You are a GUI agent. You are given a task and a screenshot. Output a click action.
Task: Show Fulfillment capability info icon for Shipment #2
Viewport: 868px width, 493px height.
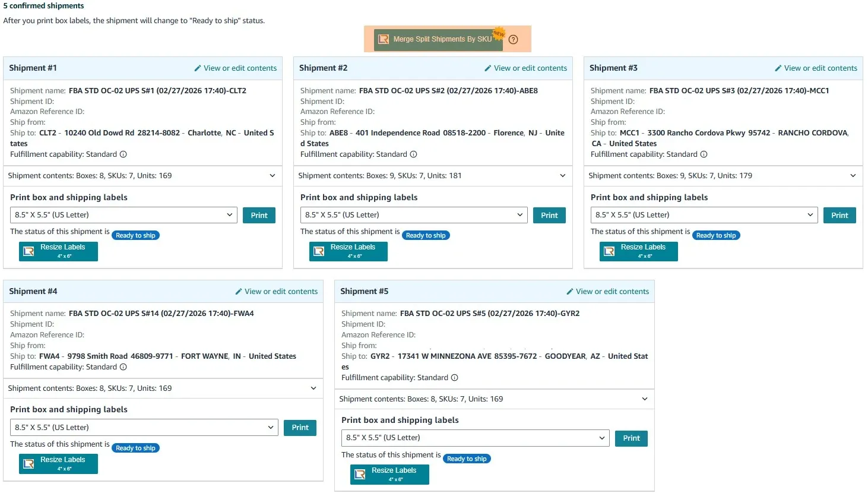414,154
